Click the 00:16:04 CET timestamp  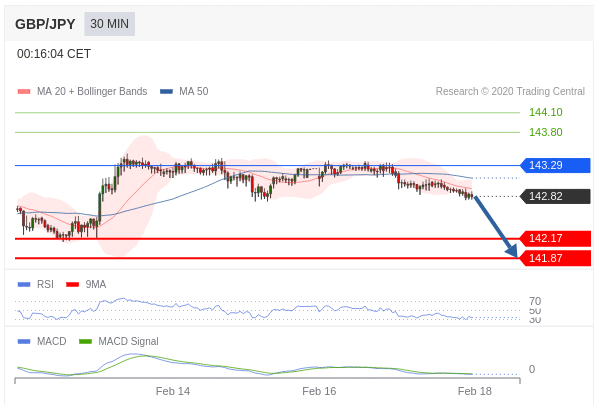pos(54,54)
